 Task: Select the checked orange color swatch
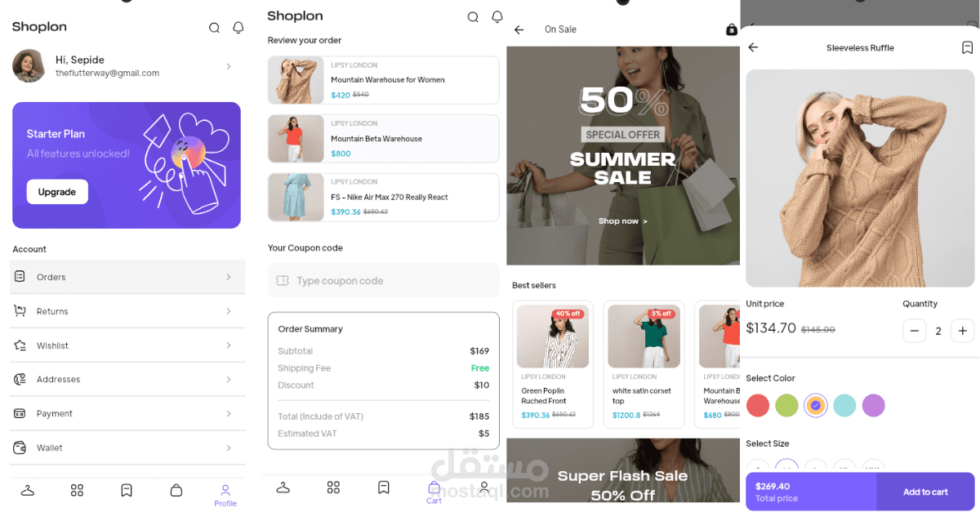815,405
